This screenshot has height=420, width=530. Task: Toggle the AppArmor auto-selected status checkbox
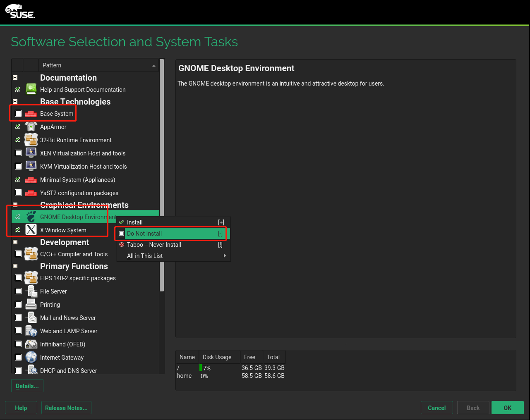(18, 126)
